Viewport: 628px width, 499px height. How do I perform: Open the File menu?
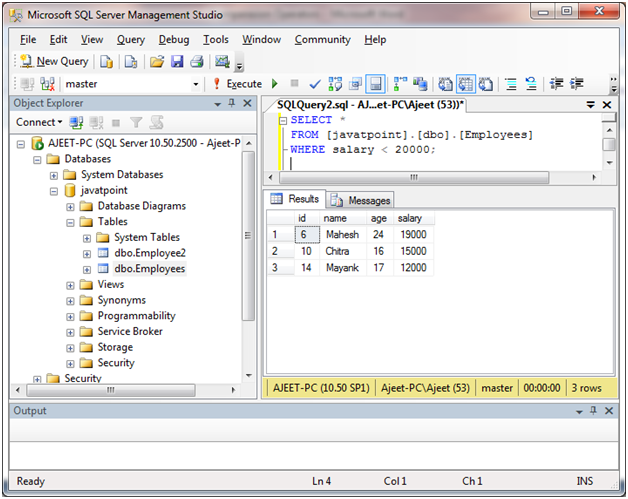(x=28, y=40)
